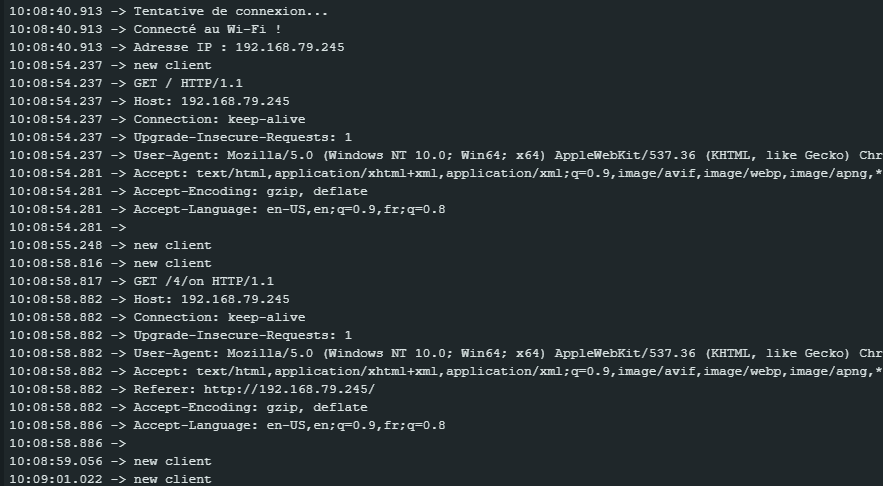The image size is (883, 486).
Task: Click the 'Tentative de connexion...' log line
Action: (x=168, y=11)
